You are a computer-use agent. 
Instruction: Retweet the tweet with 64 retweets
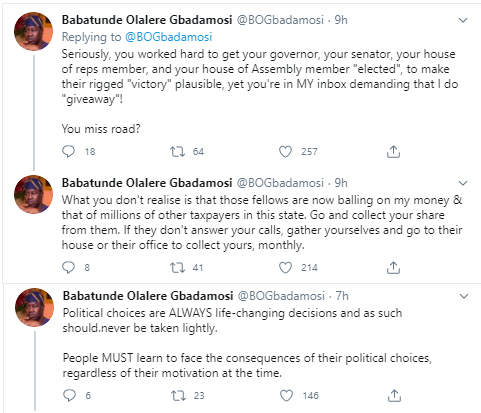click(x=177, y=152)
